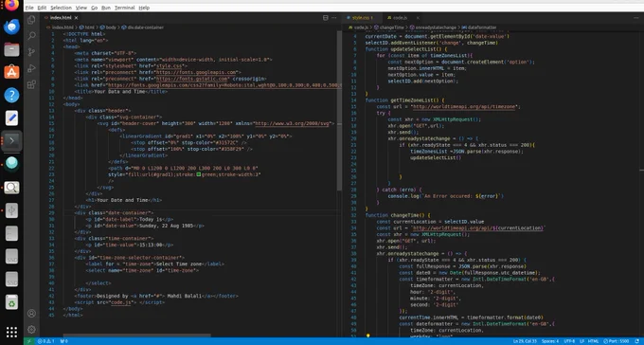Change encoding via UTF-8 status item
644x345 pixels.
(569, 341)
